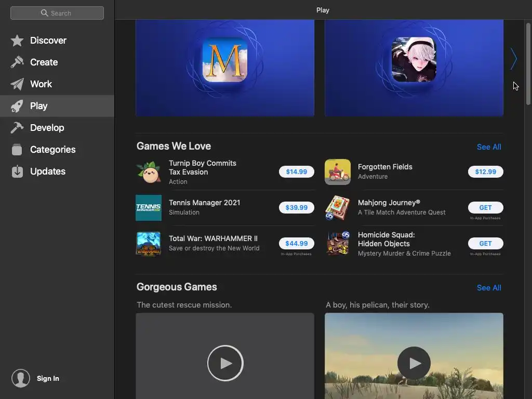The width and height of the screenshot is (532, 399).
Task: Play 'A boy, his pelican' video
Action: (x=414, y=363)
